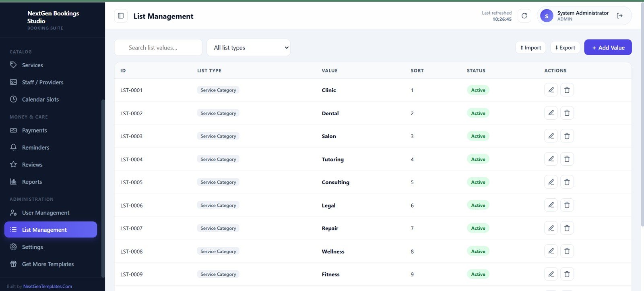Go to Staff / Providers page
Screen dimensions: 644x291
tap(51, 82)
